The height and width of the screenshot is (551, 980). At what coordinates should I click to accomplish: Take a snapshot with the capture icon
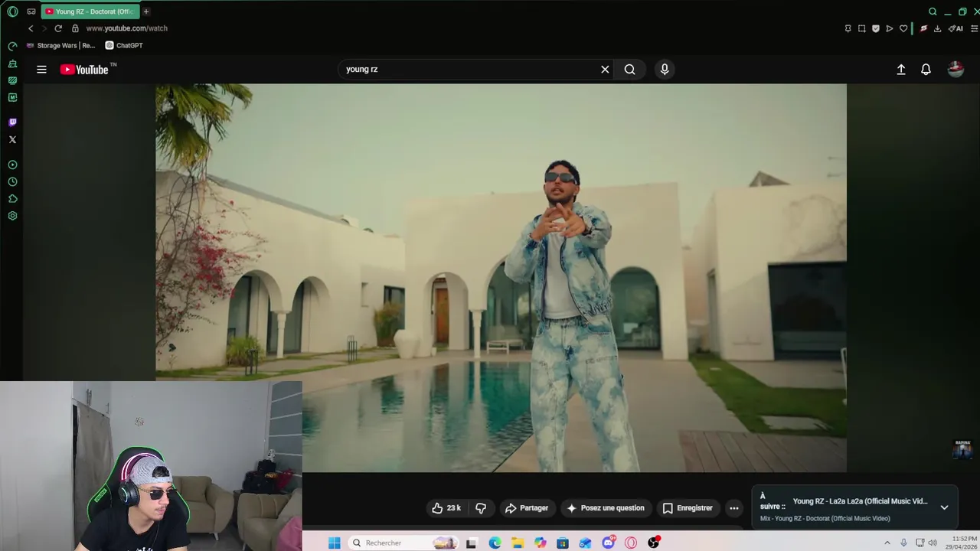862,28
